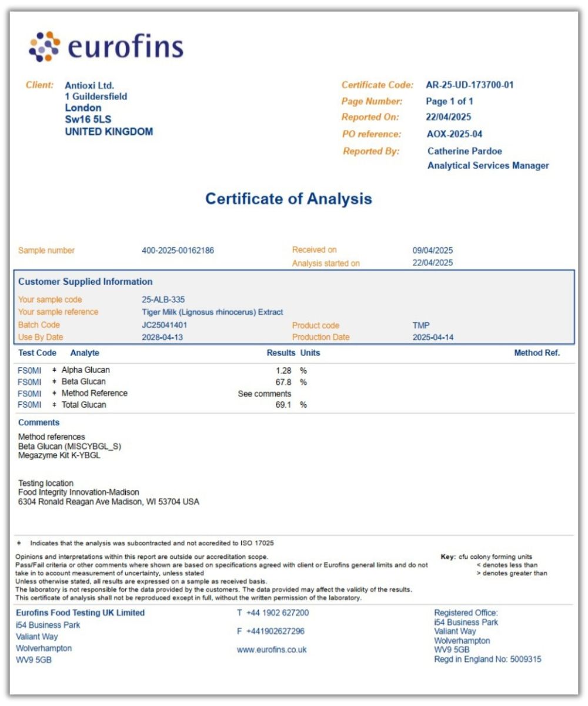Select client name 'Antioxi Ltd.'
588x706 pixels.
(x=89, y=85)
